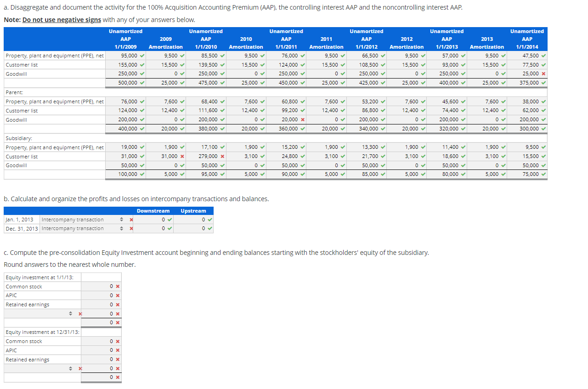This screenshot has height=389, width=588.
Task: Click red X beside Common stock at 1/1/13
Action: tap(118, 287)
